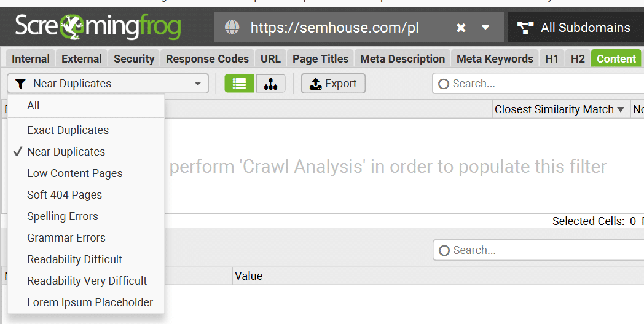The width and height of the screenshot is (644, 324).
Task: Click the Export button
Action: pos(333,84)
